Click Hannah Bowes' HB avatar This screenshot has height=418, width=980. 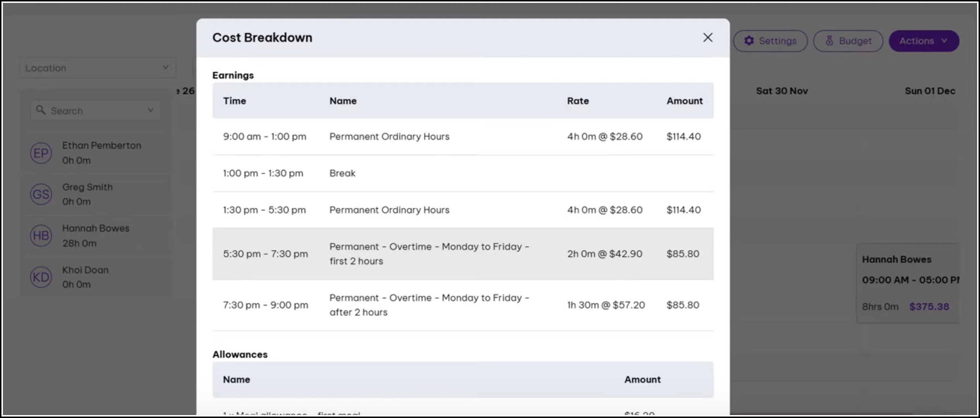[41, 235]
